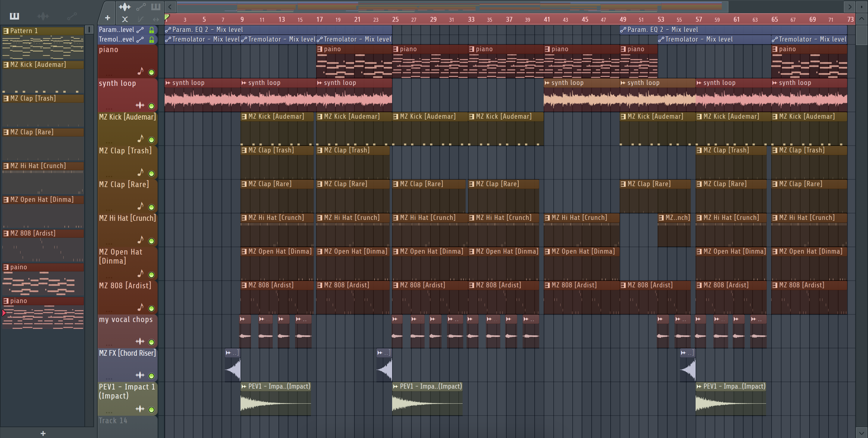Add a new playlist track with plus icon
Viewport: 868px width, 438px height.
pos(108,18)
